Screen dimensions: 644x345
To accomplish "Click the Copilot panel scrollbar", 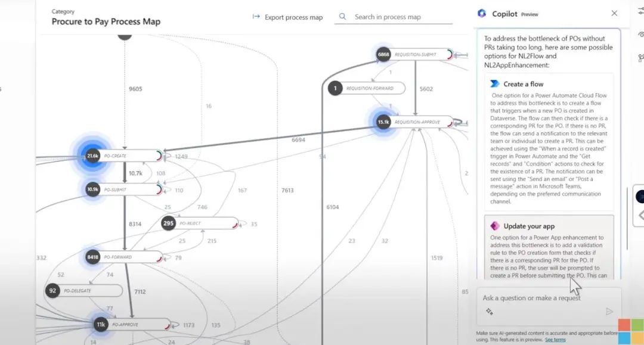I will pyautogui.click(x=627, y=218).
